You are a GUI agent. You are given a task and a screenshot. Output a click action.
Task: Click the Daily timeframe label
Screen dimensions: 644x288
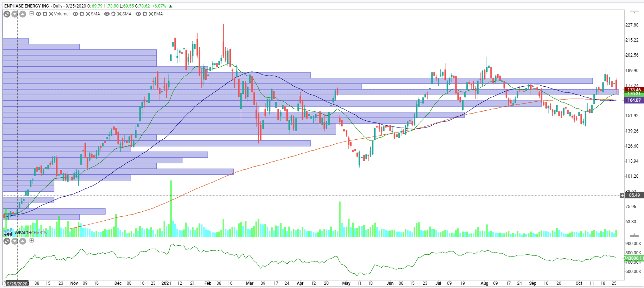pyautogui.click(x=58, y=6)
